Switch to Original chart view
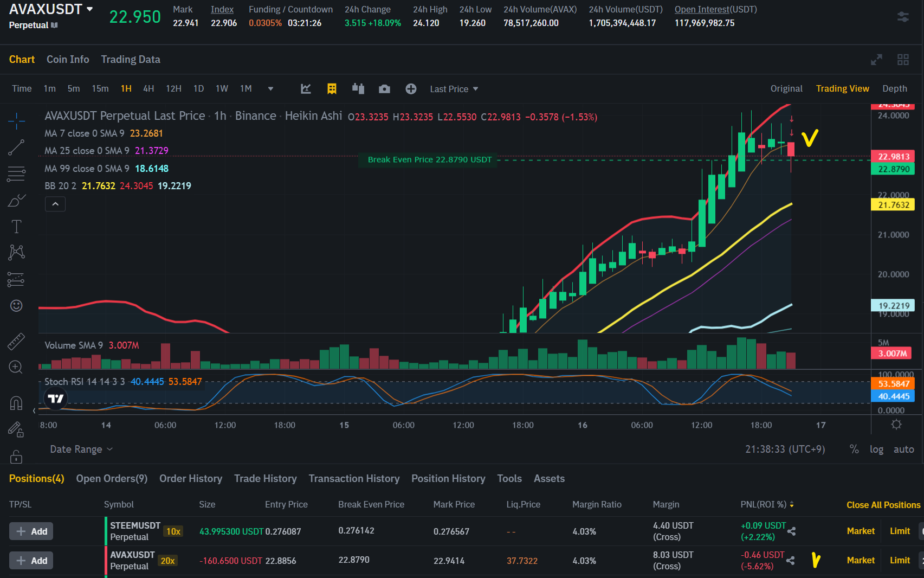 pyautogui.click(x=786, y=88)
